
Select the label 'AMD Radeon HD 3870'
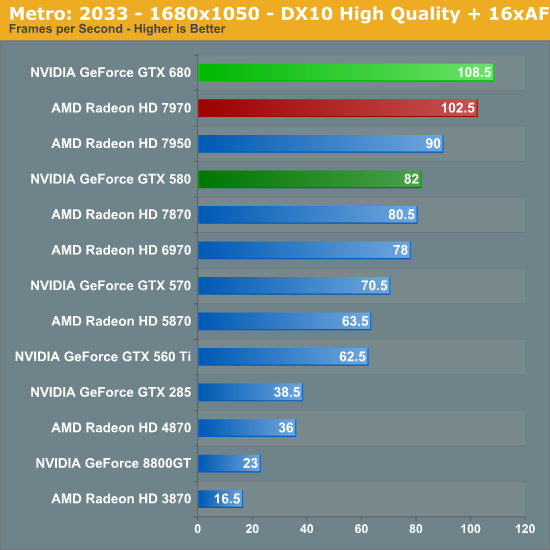(121, 499)
